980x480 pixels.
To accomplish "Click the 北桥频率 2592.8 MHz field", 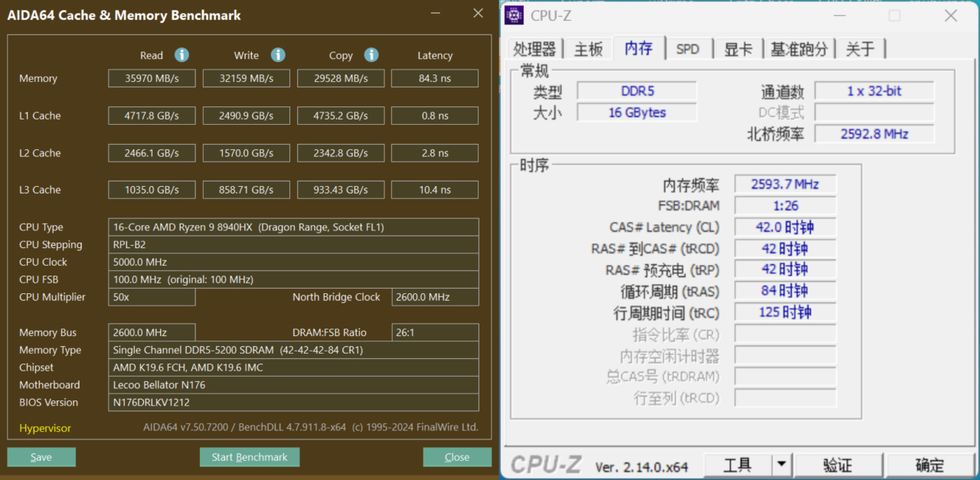I will [874, 134].
